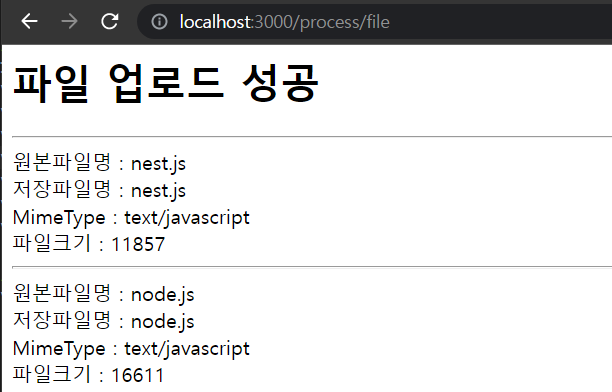The image size is (612, 392).
Task: Click the text '저장파일명 : node.js'
Action: coord(103,321)
